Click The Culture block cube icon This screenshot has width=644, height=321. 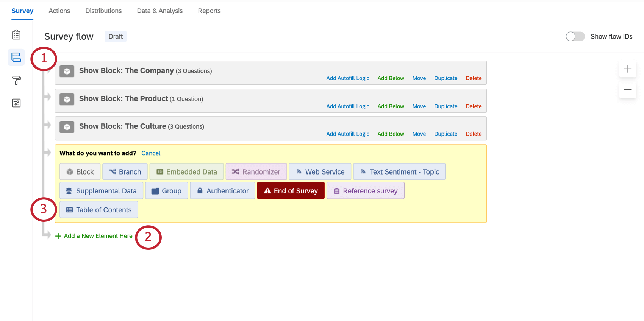coord(67,127)
